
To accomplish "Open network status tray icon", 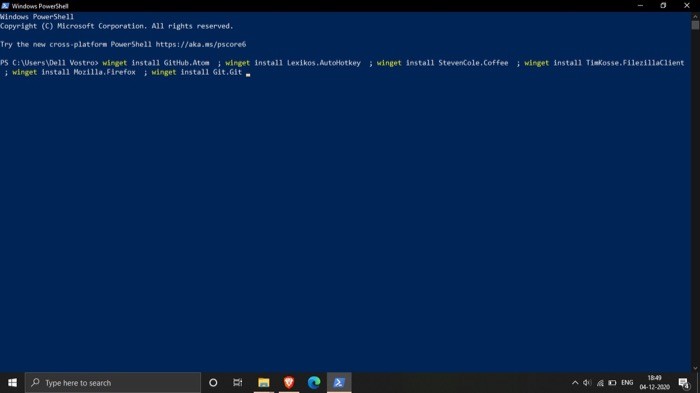I will [x=600, y=383].
